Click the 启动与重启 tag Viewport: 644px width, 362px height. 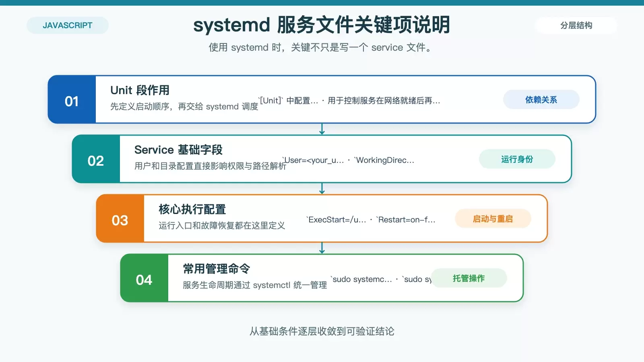pos(493,218)
